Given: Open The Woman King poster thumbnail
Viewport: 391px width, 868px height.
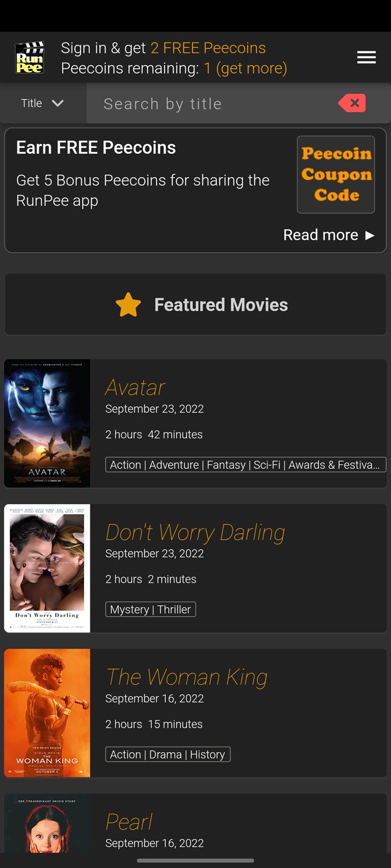Looking at the screenshot, I should coord(47,713).
